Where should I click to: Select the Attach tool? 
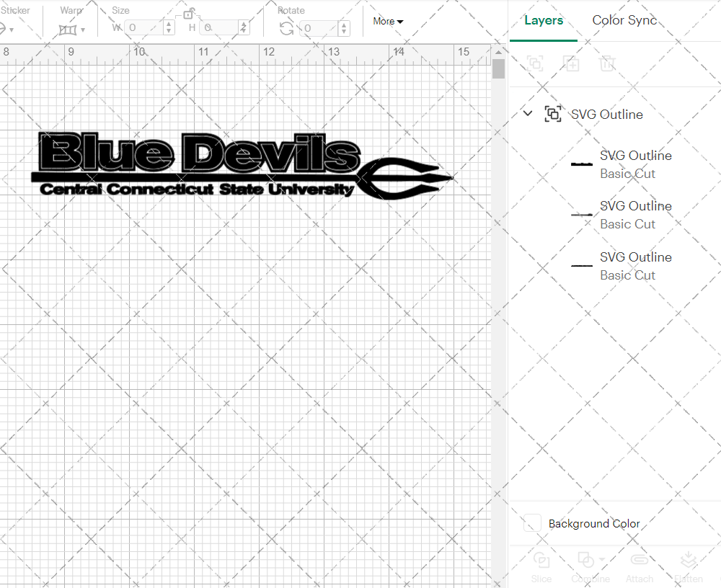pyautogui.click(x=640, y=567)
